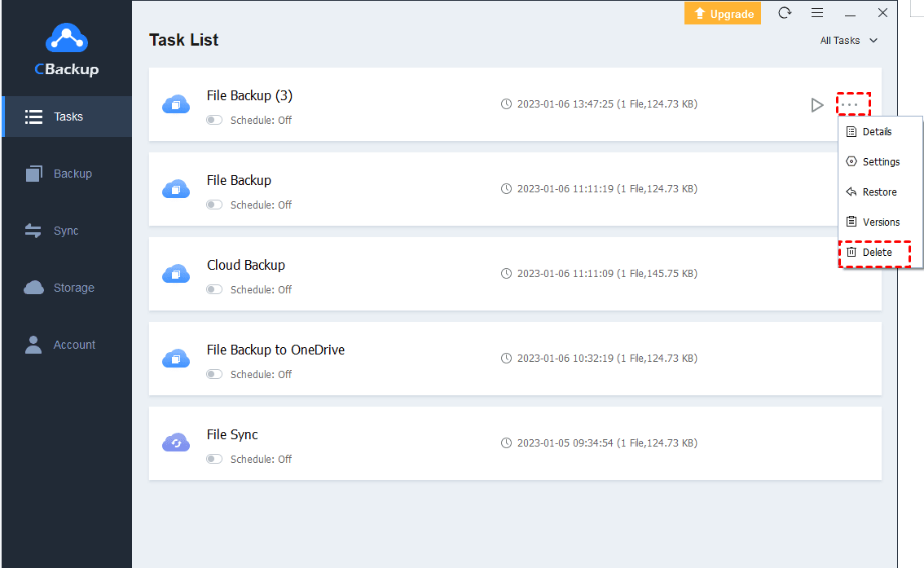Open the hamburger menu icon
The width and height of the screenshot is (924, 568).
tap(817, 13)
